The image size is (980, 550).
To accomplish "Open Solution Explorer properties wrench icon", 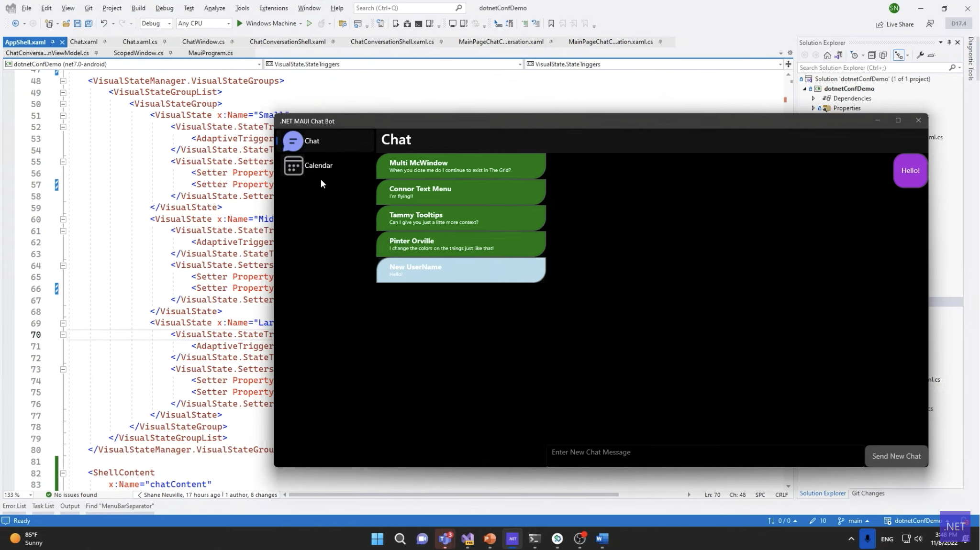I will tap(920, 55).
